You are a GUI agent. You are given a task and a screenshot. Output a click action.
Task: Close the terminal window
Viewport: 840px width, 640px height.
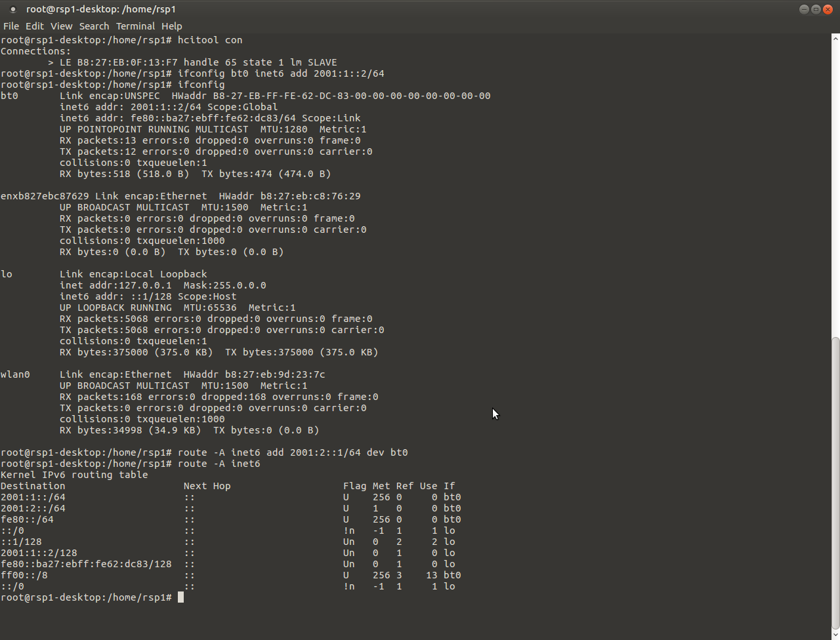click(x=828, y=9)
